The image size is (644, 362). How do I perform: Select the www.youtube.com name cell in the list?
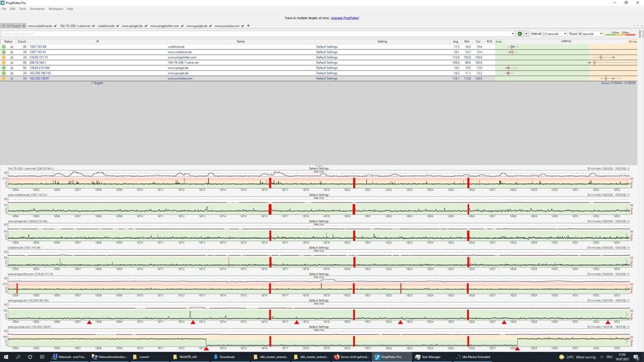click(180, 79)
